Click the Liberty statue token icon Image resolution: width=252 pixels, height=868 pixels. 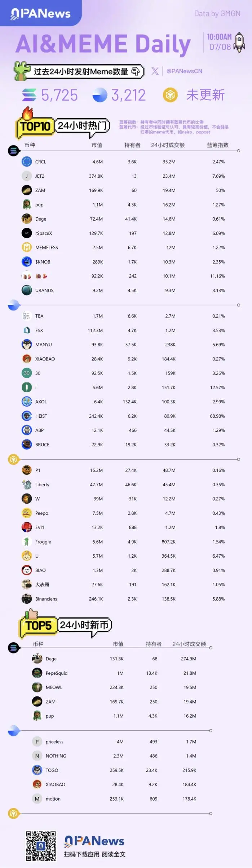pos(27,485)
